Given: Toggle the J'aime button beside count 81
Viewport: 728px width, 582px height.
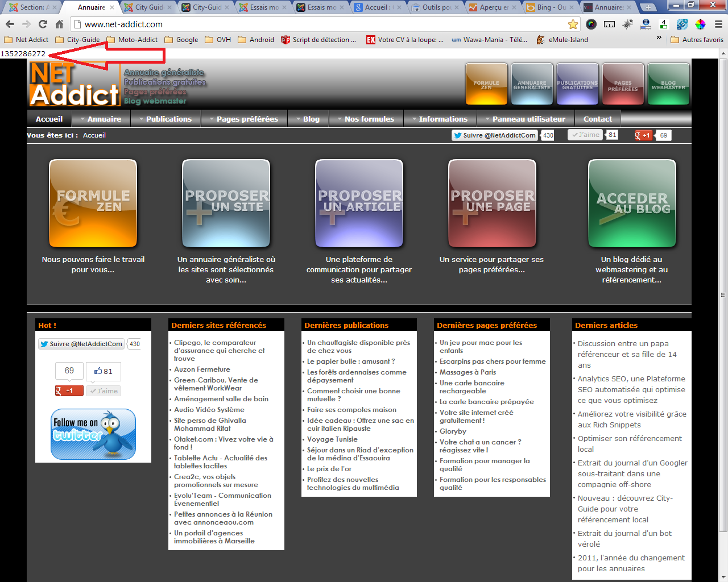Looking at the screenshot, I should click(585, 135).
